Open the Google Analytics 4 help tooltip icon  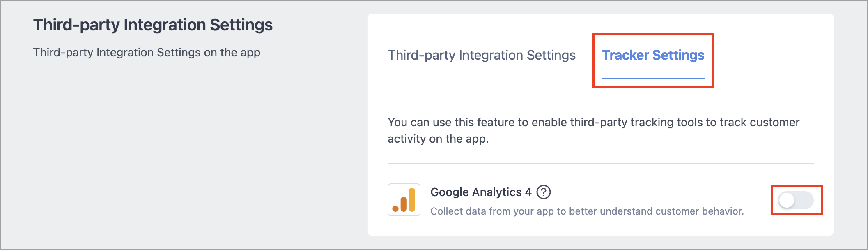544,192
